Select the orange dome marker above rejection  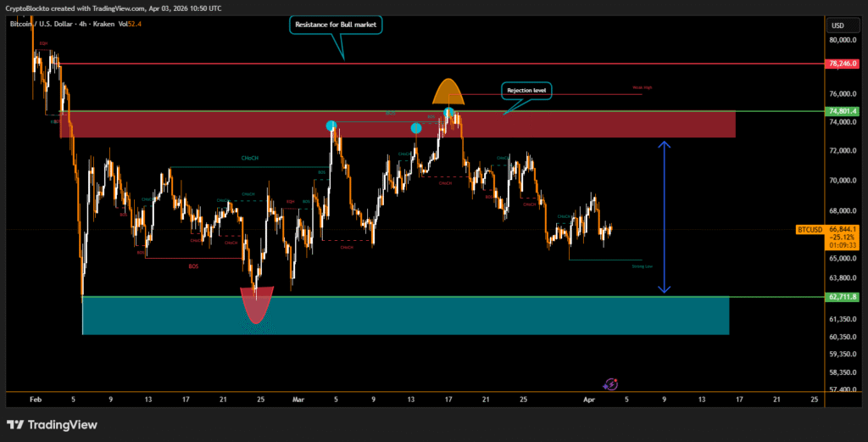click(x=448, y=92)
